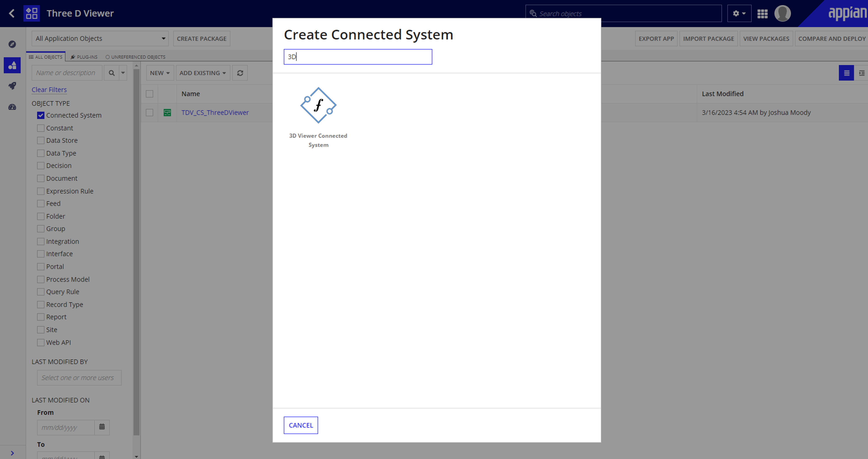Check the Interface filter checkbox
Viewport: 868px width, 459px height.
pos(41,254)
